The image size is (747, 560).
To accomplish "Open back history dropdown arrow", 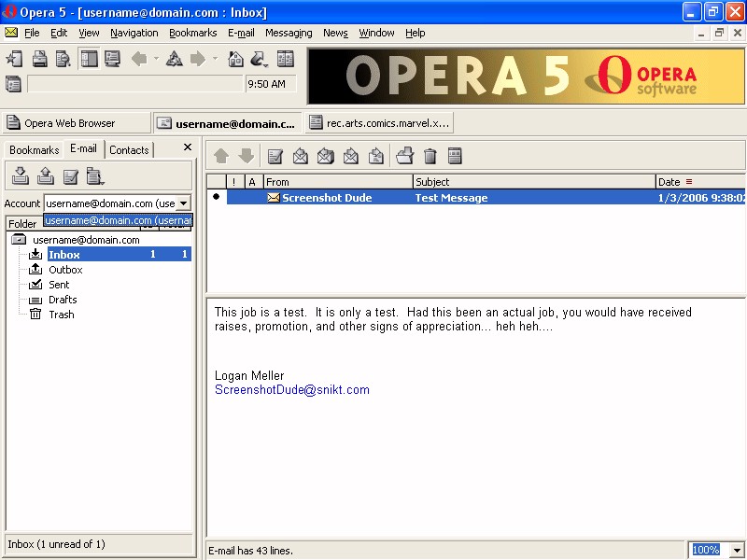I will (x=156, y=59).
